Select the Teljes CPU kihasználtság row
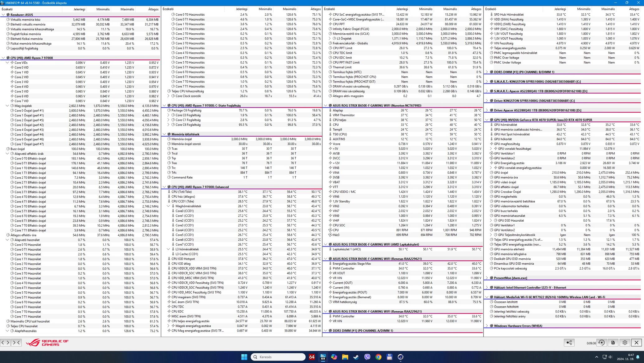 (x=242, y=91)
